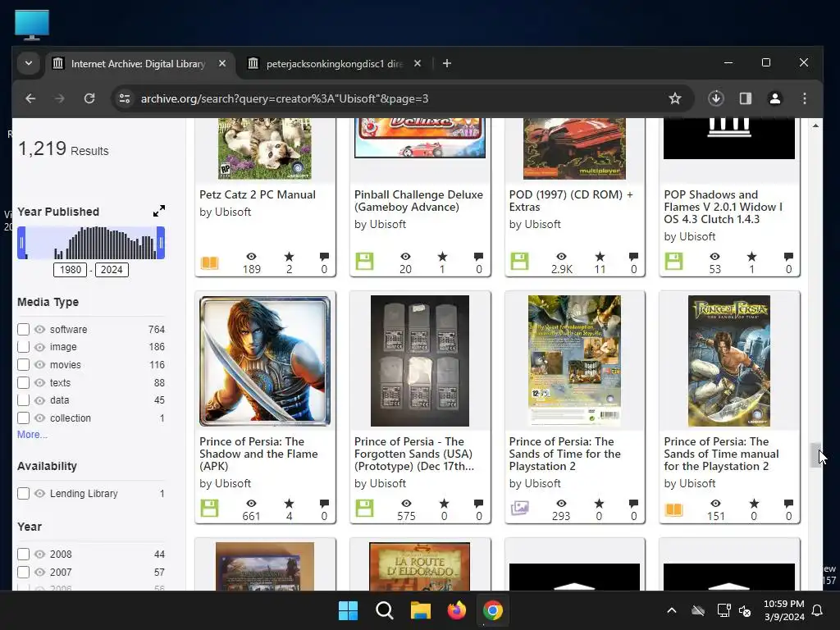The width and height of the screenshot is (840, 630).
Task: Open Shadow and the Flame cover thumbnail
Action: (265, 361)
